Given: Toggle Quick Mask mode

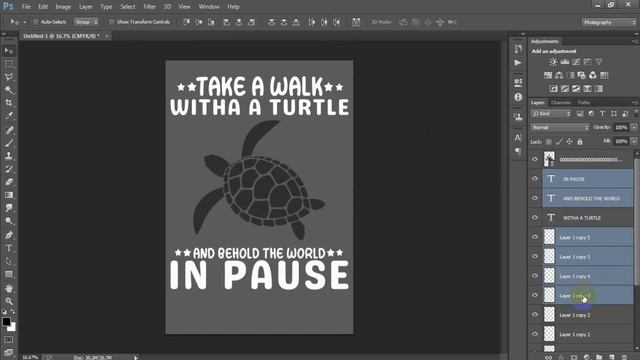Looking at the screenshot, I should coord(9,340).
